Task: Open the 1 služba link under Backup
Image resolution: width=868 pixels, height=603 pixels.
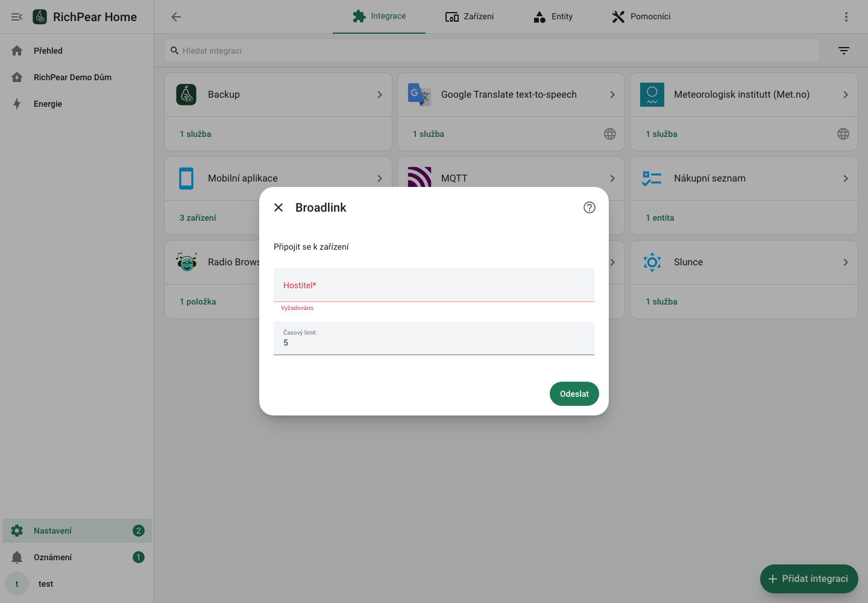Action: [x=195, y=134]
